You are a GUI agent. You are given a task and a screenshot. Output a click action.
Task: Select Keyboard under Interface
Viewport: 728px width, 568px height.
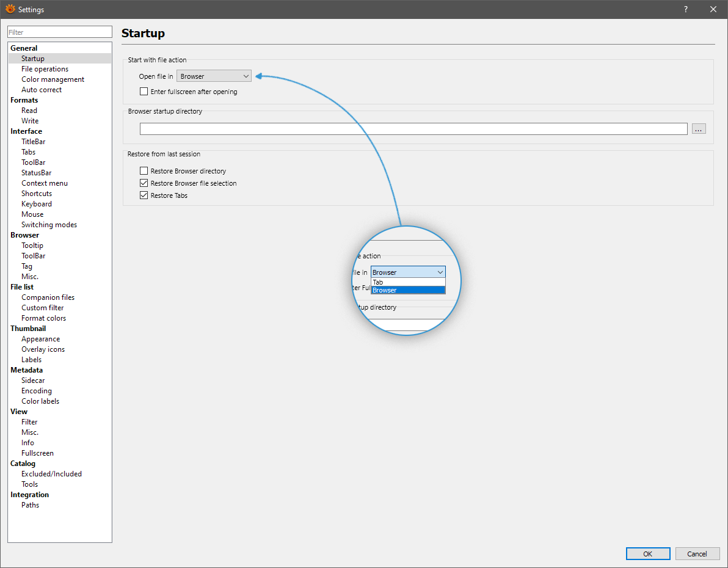tap(37, 204)
